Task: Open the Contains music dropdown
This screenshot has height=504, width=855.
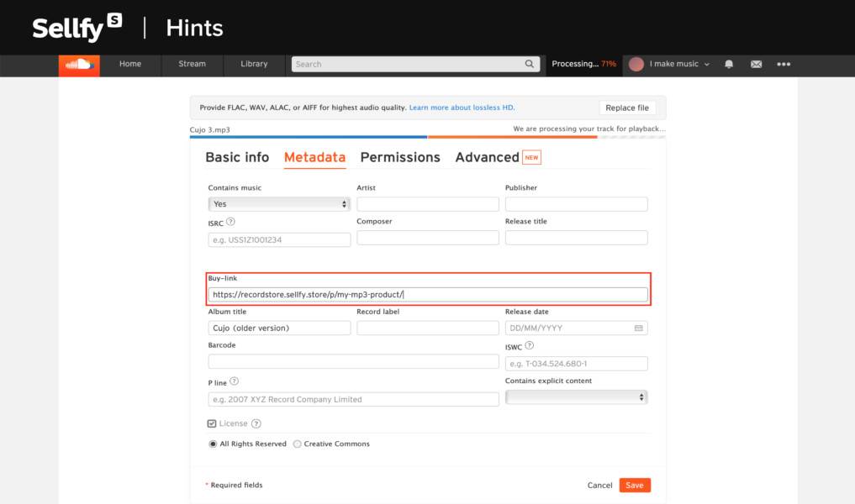Action: click(x=278, y=204)
